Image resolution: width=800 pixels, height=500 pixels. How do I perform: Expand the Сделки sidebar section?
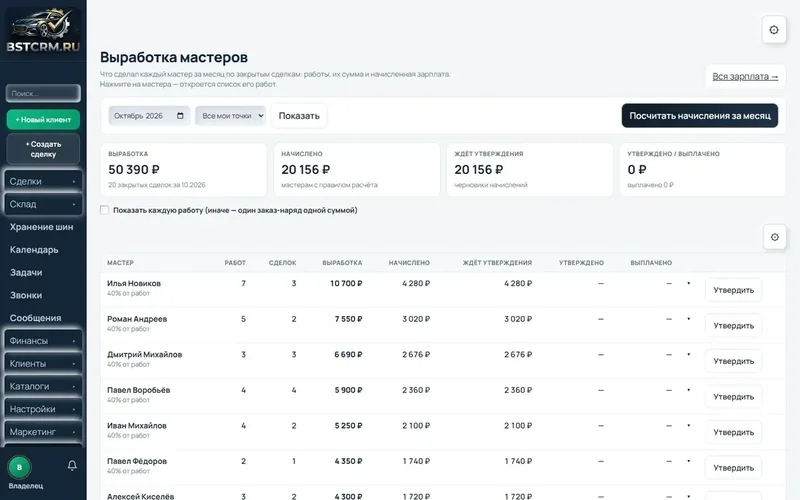pos(43,181)
